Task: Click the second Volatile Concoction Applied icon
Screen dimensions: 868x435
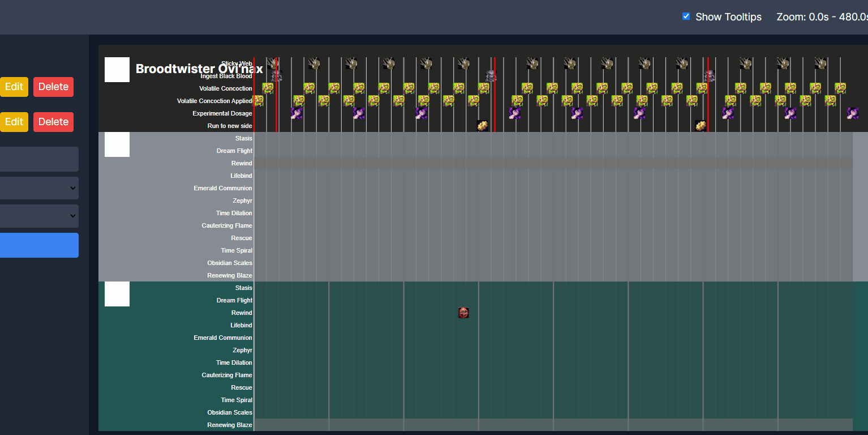Action: pos(299,101)
